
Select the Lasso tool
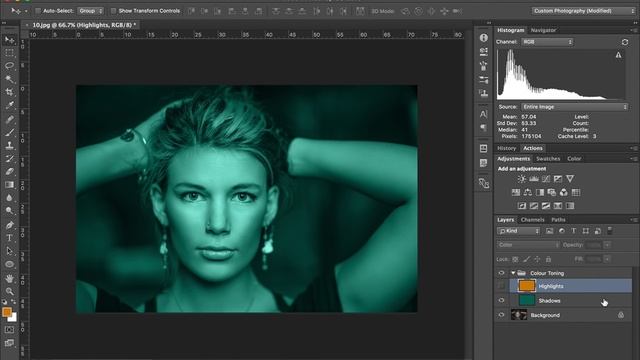pyautogui.click(x=9, y=66)
